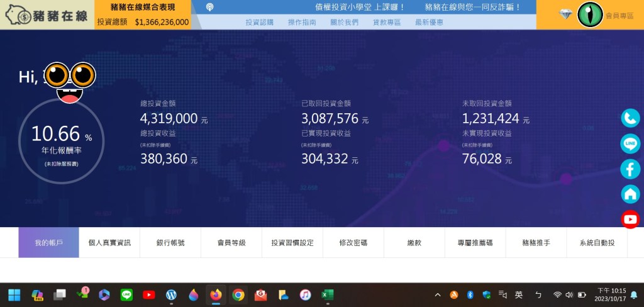This screenshot has width=644, height=307.
Task: Switch to the 個人真實資訊 tab
Action: [x=109, y=243]
